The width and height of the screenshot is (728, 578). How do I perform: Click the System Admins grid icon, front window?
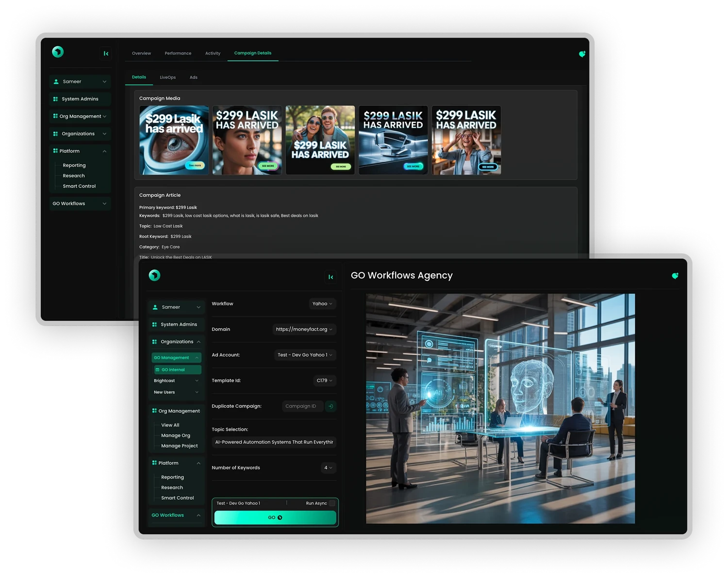(154, 325)
